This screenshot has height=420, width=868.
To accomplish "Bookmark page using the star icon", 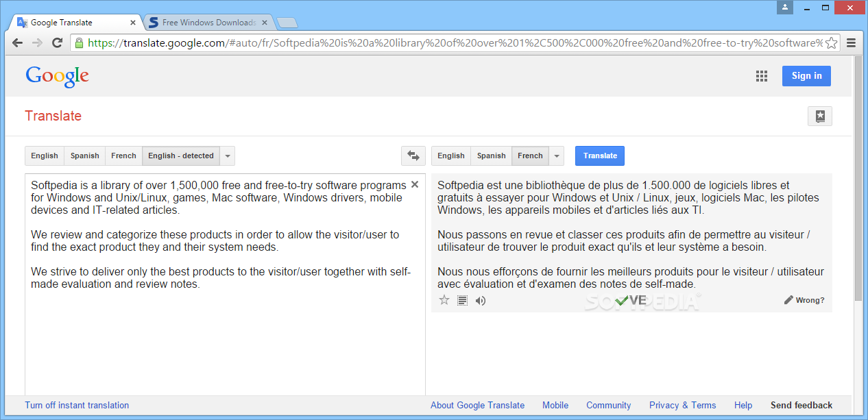I will coord(831,42).
